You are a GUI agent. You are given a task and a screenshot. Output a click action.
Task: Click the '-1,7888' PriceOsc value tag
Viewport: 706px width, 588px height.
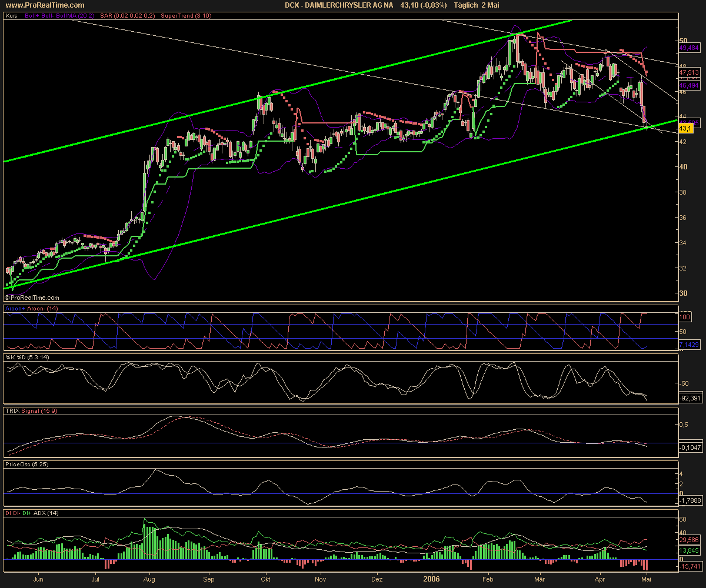[x=690, y=501]
